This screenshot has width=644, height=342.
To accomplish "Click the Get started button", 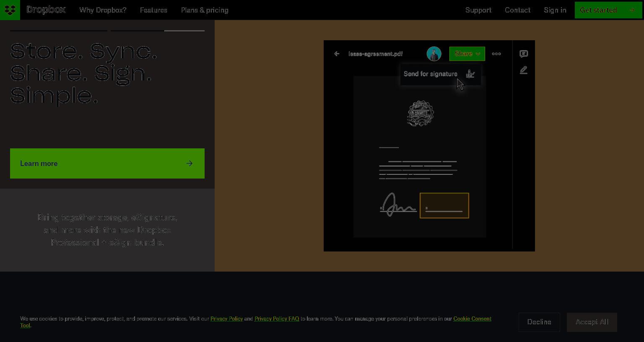I will [x=608, y=10].
